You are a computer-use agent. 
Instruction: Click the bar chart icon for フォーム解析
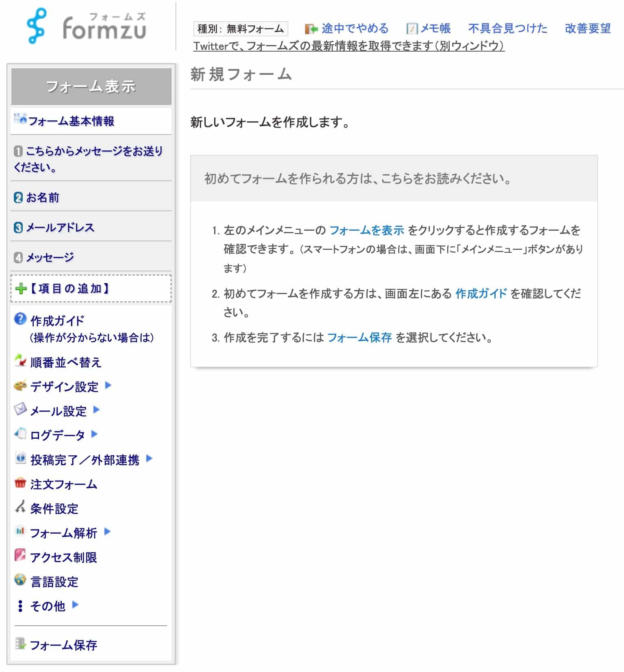[x=20, y=531]
